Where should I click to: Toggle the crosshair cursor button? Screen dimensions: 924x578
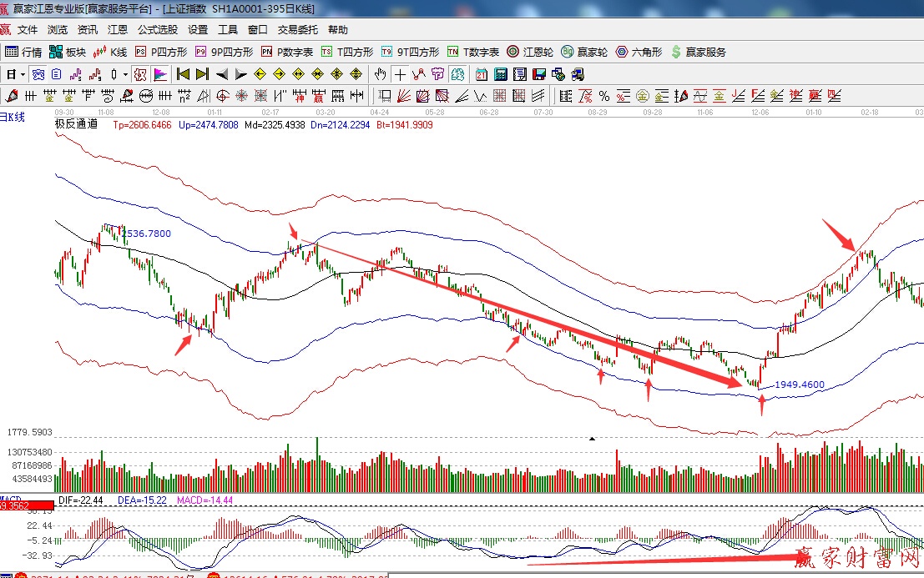[401, 74]
